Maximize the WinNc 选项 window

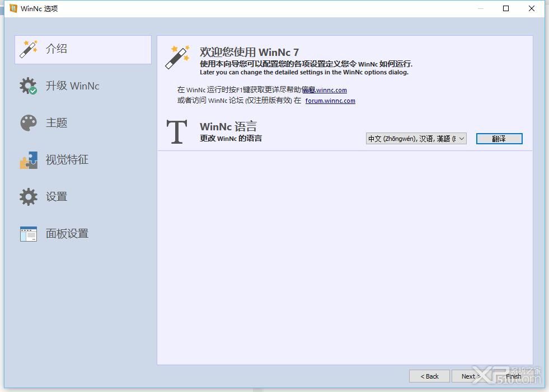505,8
